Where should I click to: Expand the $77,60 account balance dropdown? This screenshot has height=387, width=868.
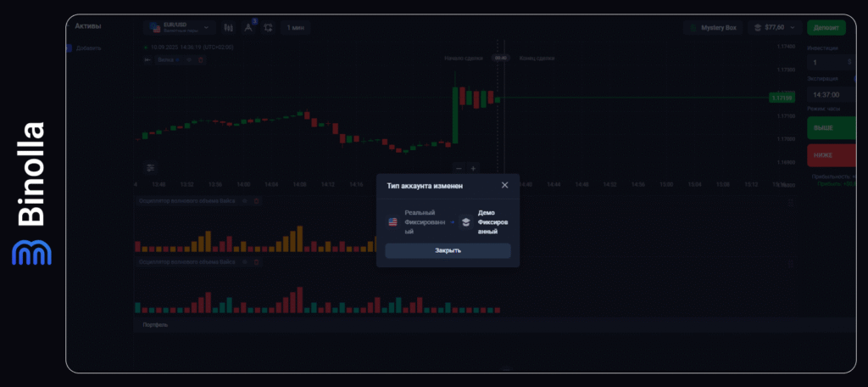(773, 27)
